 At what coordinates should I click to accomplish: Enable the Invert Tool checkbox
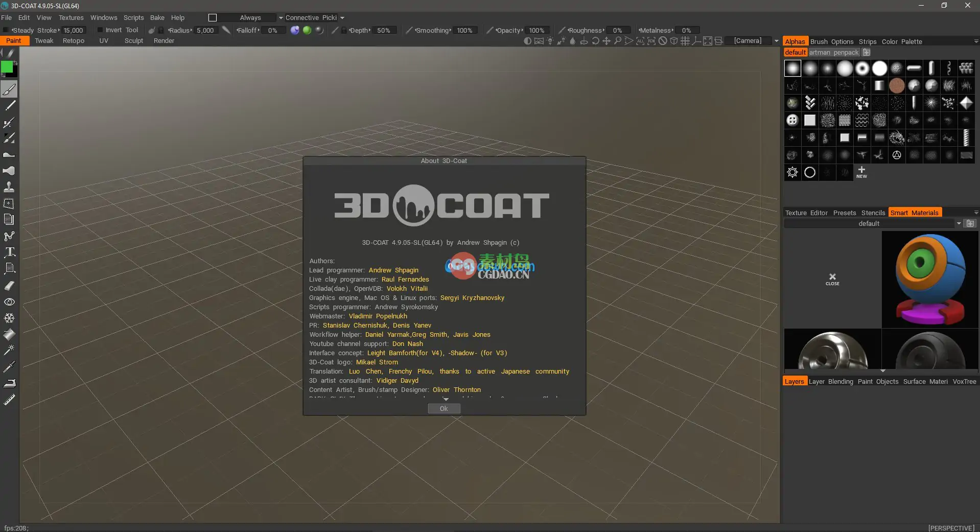[x=101, y=30]
